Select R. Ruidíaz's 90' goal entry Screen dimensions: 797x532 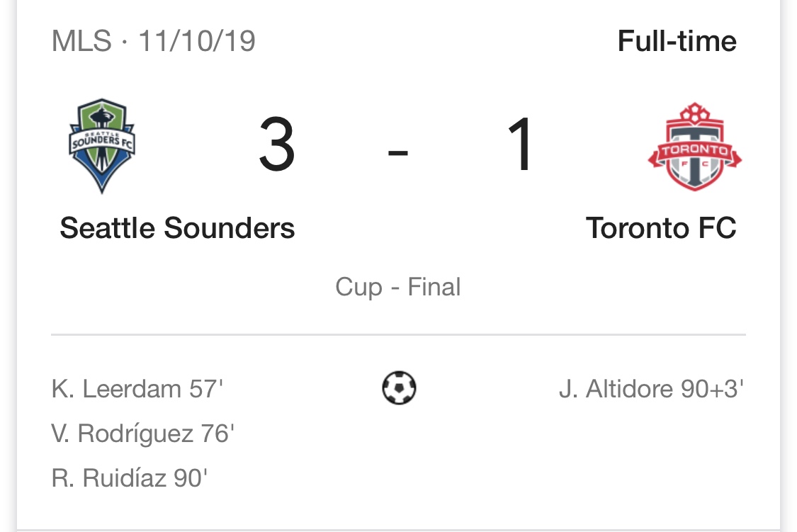[x=130, y=478]
